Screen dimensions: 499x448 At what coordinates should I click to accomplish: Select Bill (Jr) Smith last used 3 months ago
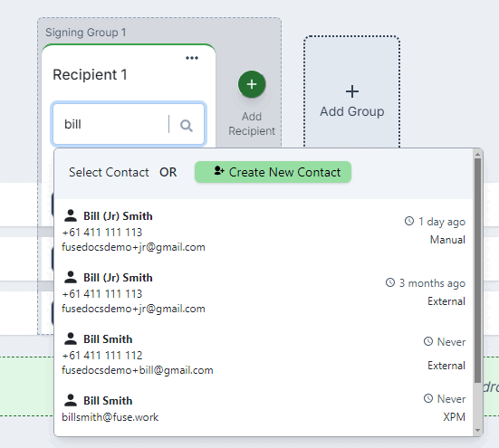tap(264, 292)
